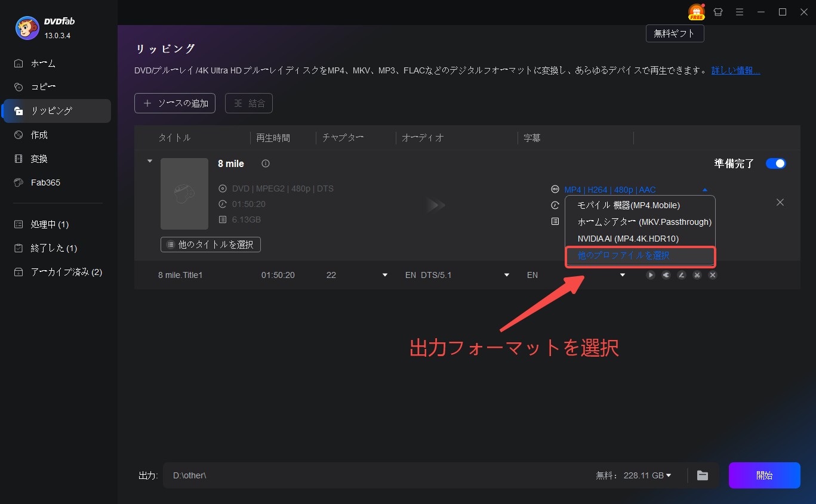Click the 再生時間 column header

(273, 138)
